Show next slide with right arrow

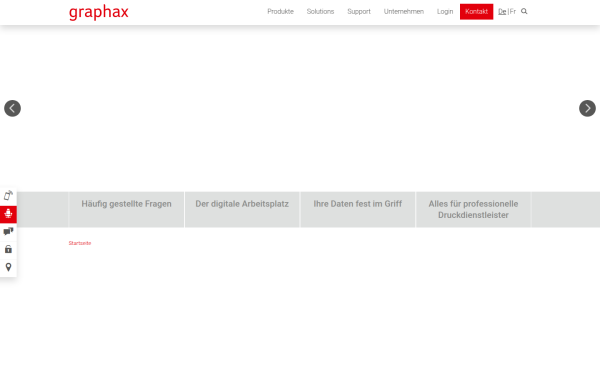(x=587, y=108)
